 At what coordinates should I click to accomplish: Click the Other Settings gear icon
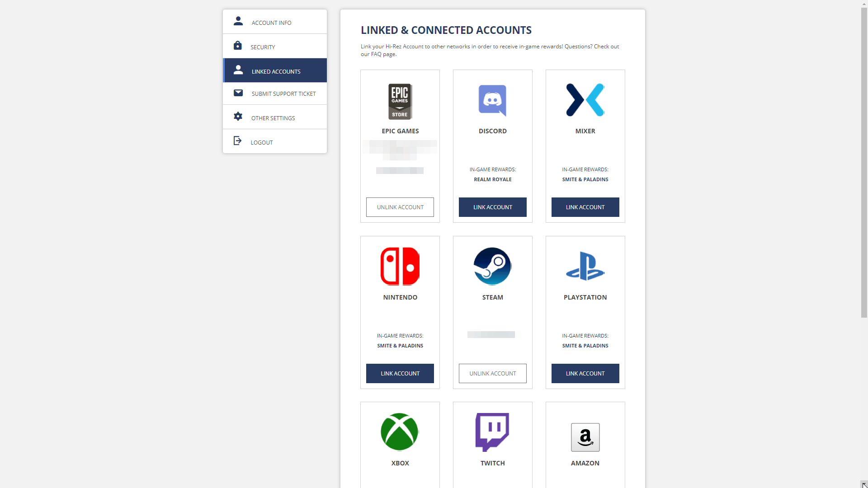(x=238, y=117)
